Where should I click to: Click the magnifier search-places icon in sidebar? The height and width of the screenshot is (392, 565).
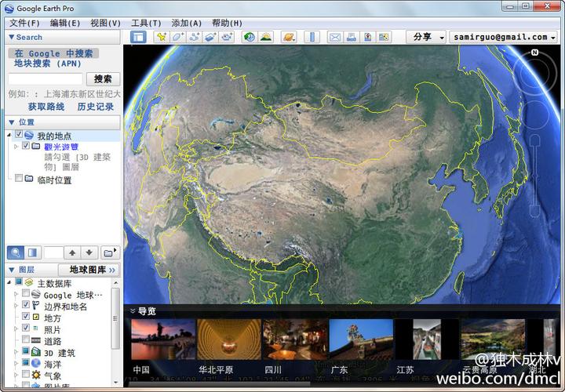pos(16,252)
